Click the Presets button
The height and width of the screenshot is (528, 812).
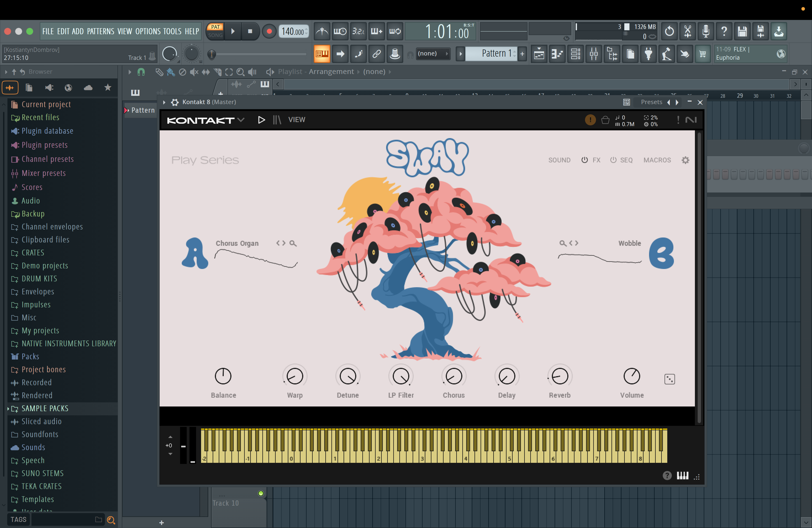click(651, 102)
